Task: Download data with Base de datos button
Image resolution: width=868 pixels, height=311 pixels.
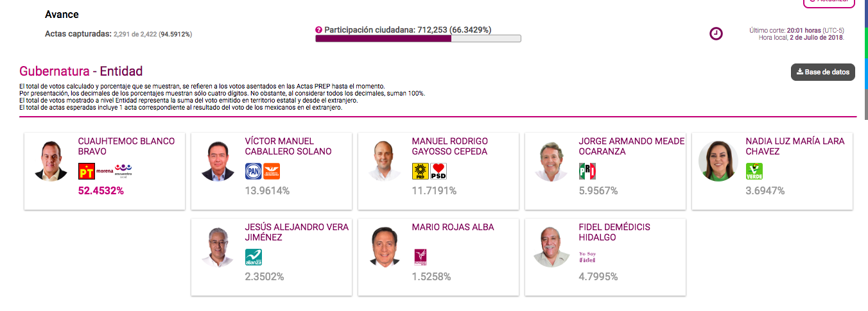Action: pos(823,72)
